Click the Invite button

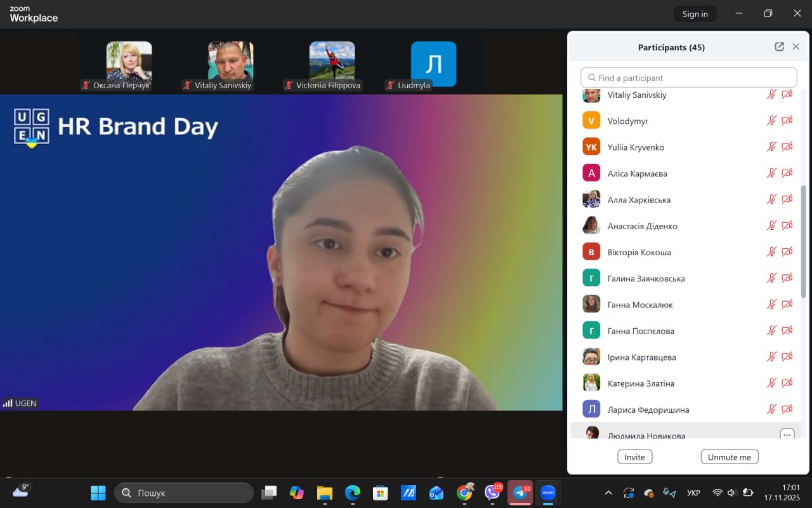tap(634, 457)
